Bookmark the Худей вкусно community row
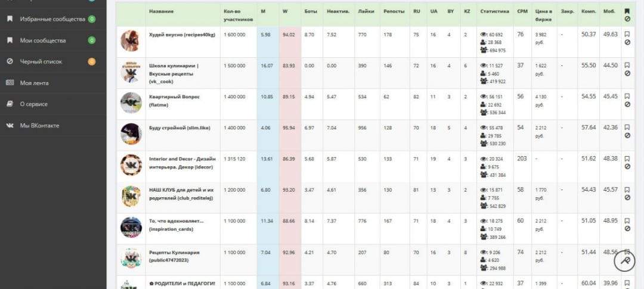Screen dimensions: 644x289 (x=627, y=34)
